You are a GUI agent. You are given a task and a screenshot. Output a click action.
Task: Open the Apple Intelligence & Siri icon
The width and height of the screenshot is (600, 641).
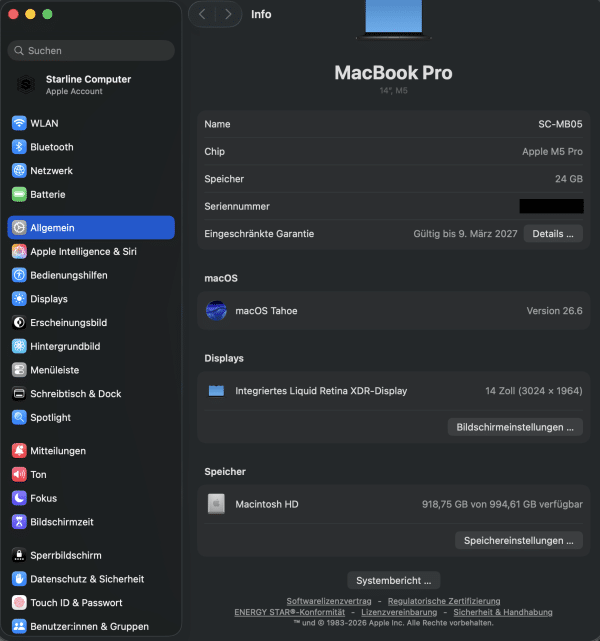click(19, 251)
